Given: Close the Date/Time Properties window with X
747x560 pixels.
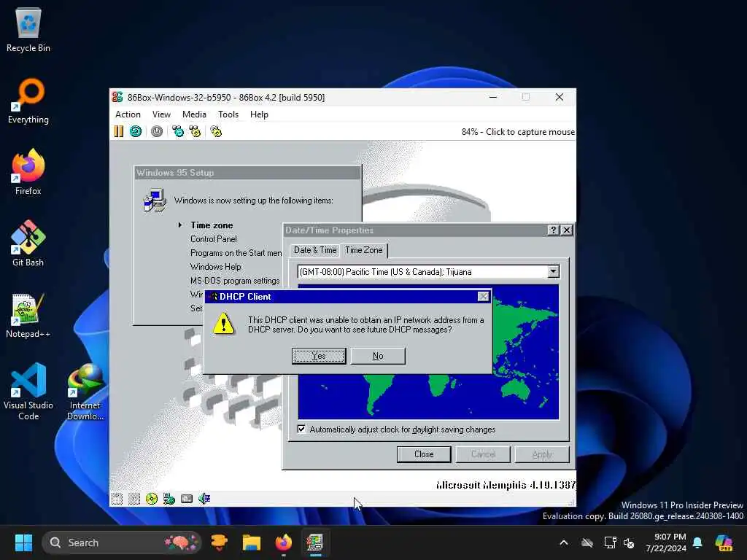Looking at the screenshot, I should (x=566, y=230).
